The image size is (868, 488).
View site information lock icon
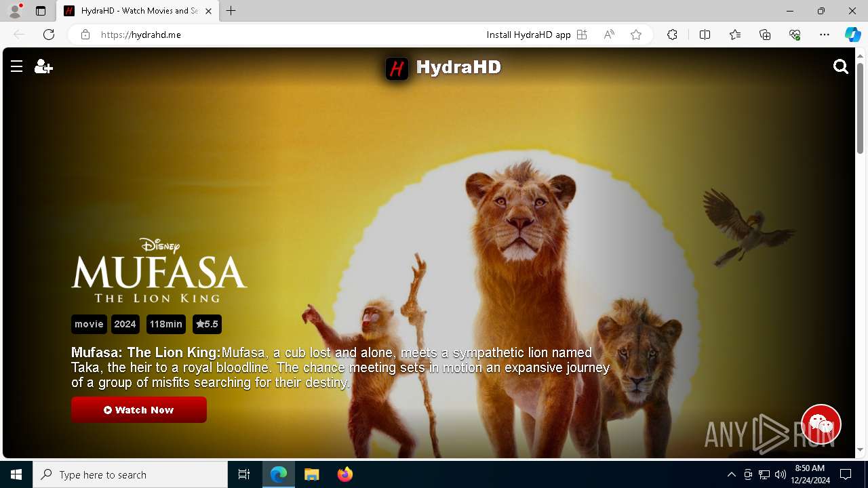click(85, 35)
